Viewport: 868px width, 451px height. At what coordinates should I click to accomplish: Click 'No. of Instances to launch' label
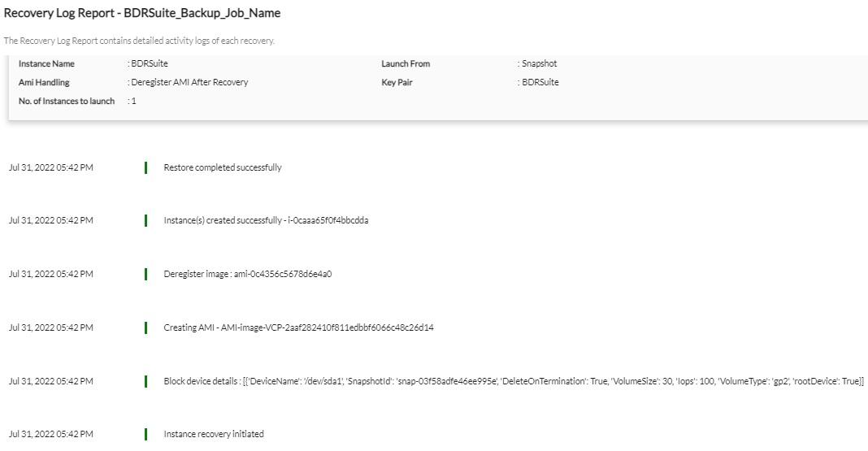(x=67, y=102)
